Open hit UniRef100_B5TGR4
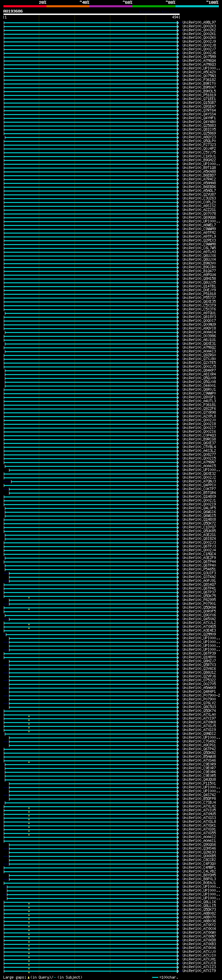 (x=199, y=493)
